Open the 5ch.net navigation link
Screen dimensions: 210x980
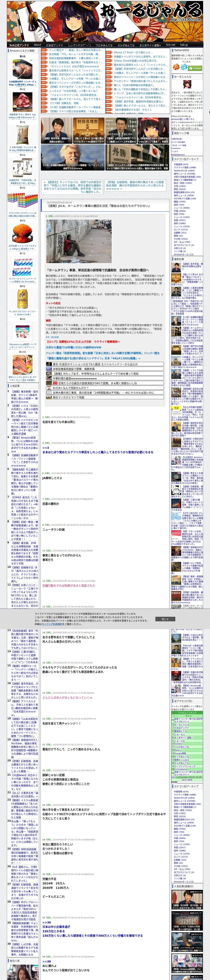pyautogui.click(x=170, y=45)
